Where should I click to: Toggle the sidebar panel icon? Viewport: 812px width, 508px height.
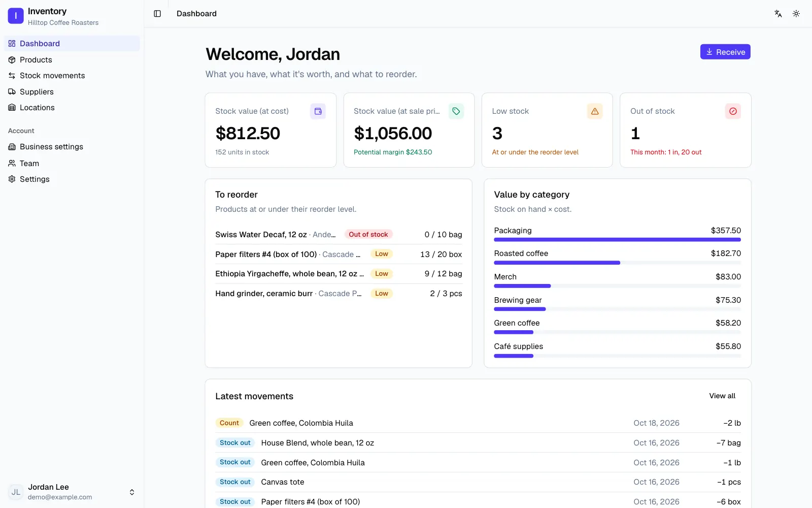coord(157,14)
